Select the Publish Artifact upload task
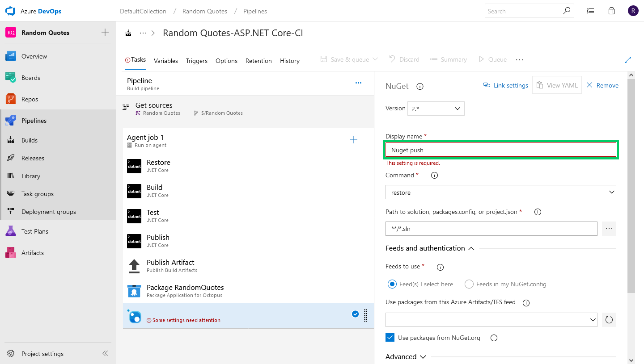 [248, 266]
